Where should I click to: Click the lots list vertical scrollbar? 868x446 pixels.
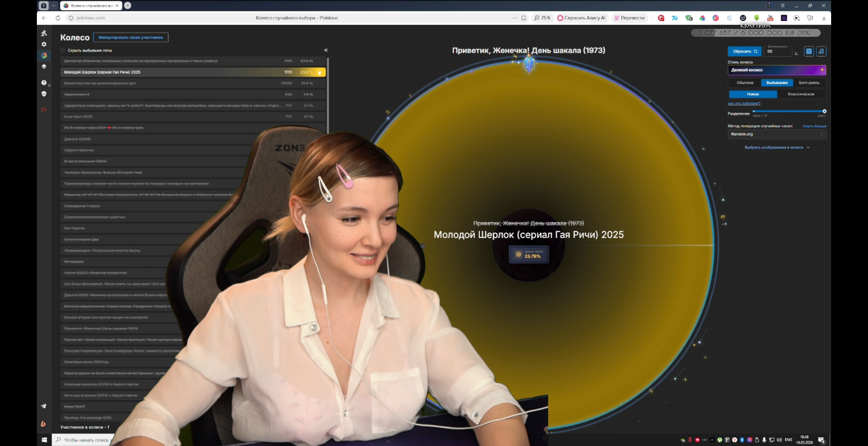(328, 96)
